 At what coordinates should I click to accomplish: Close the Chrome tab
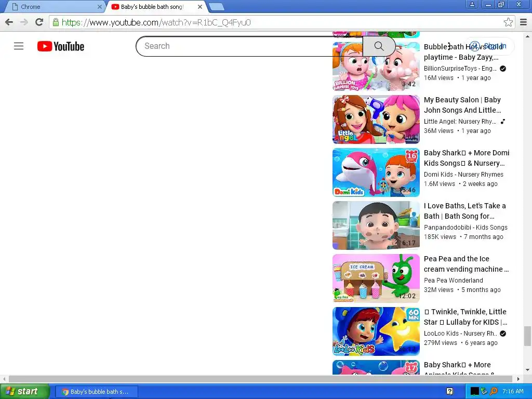[x=99, y=7]
